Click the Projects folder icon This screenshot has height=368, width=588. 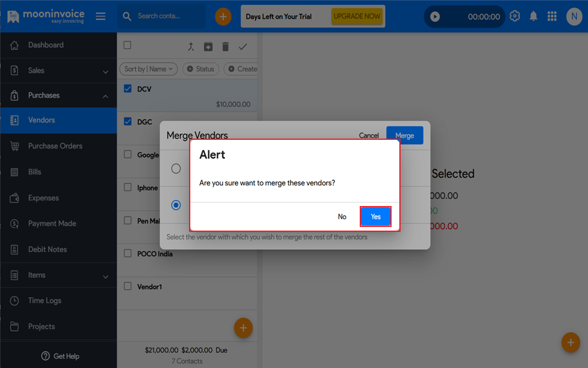coord(14,326)
